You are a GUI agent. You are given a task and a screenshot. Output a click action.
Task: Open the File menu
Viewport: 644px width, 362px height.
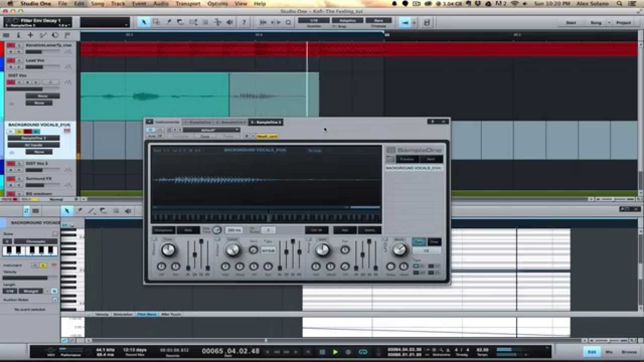pyautogui.click(x=62, y=4)
